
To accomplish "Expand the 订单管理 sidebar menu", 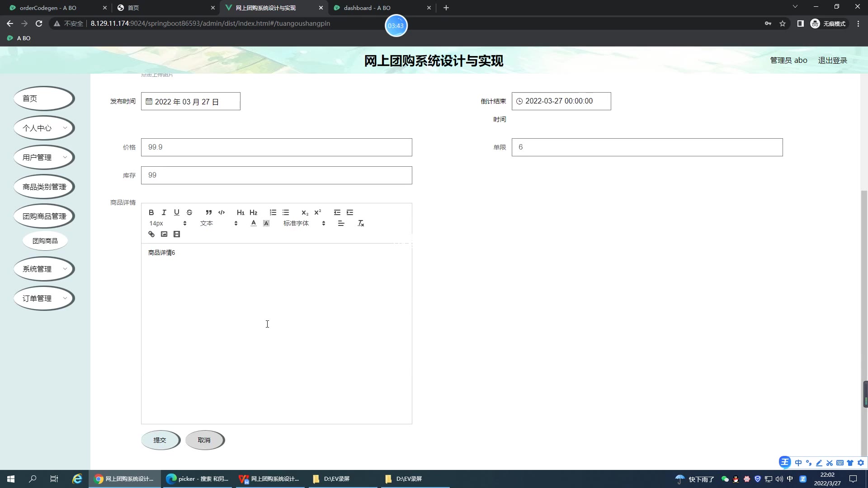I will (44, 298).
